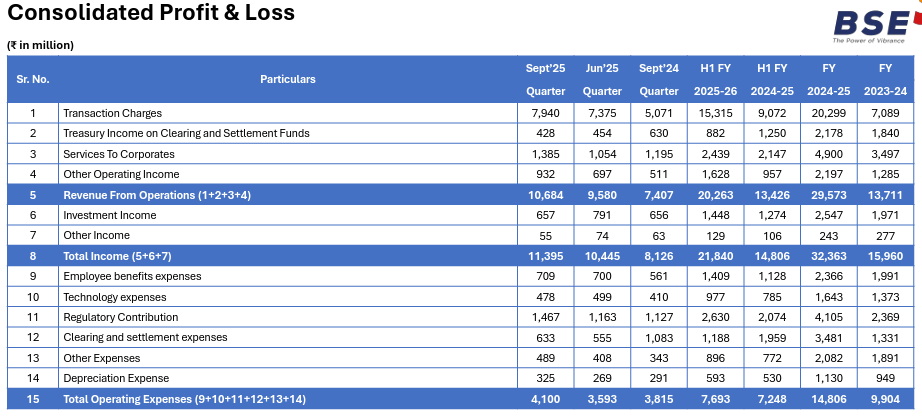Select the Depreciation Expense row label
Screen dimensions: 922x420
pyautogui.click(x=115, y=378)
